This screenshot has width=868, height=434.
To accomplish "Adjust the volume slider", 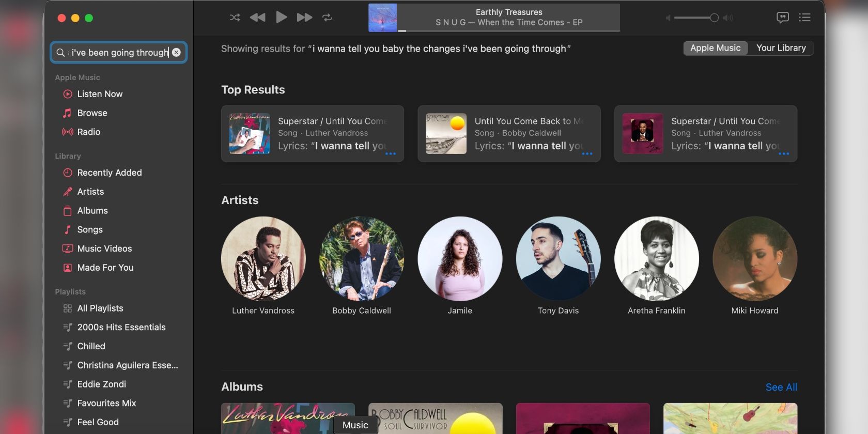I will [x=696, y=18].
